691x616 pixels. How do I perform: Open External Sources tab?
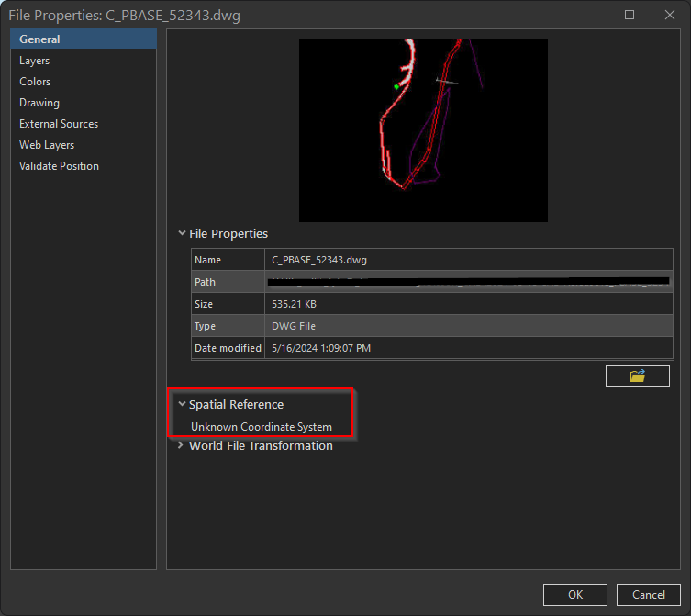(84, 124)
